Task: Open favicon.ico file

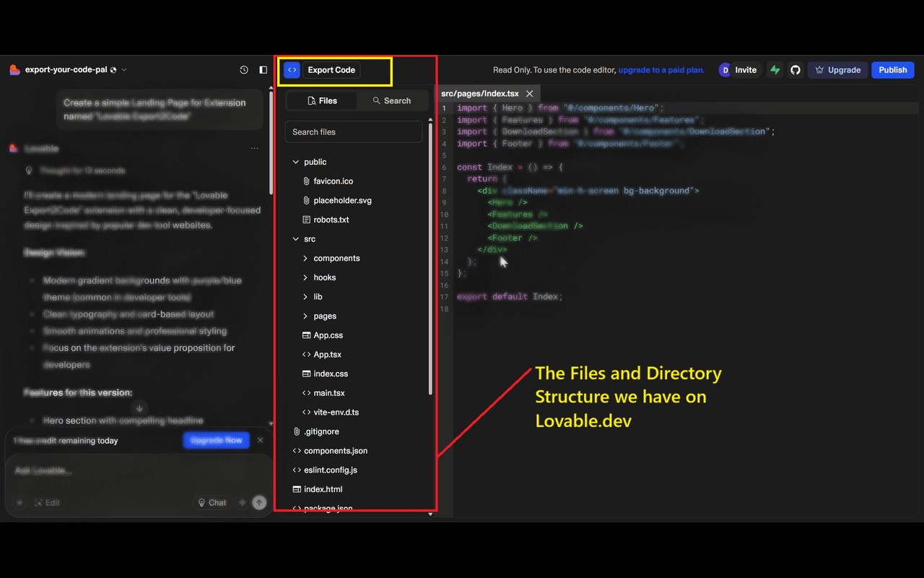Action: (334, 181)
